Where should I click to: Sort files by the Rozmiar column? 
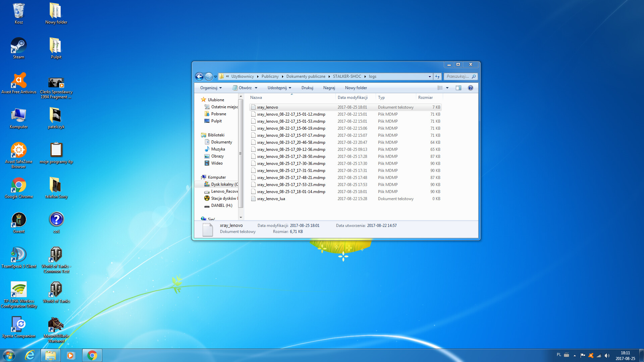pyautogui.click(x=425, y=98)
